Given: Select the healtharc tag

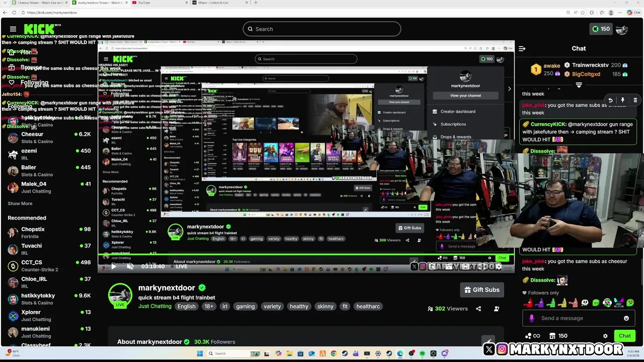Looking at the screenshot, I should [368, 306].
